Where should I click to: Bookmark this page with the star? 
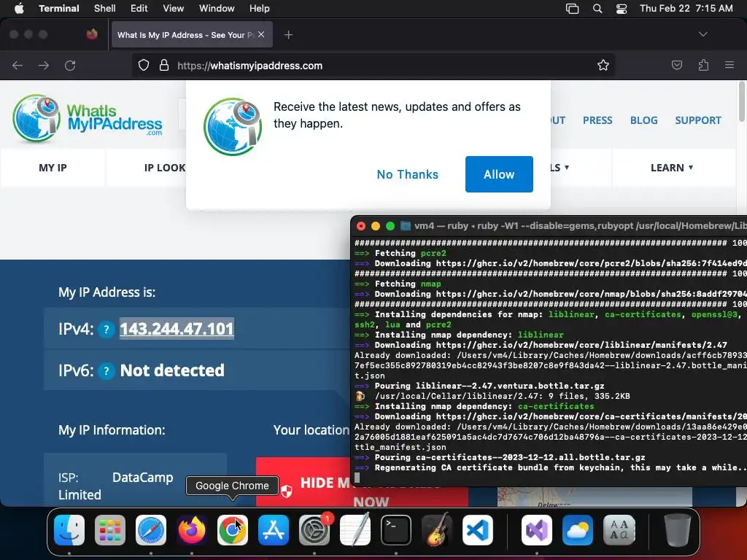603,65
